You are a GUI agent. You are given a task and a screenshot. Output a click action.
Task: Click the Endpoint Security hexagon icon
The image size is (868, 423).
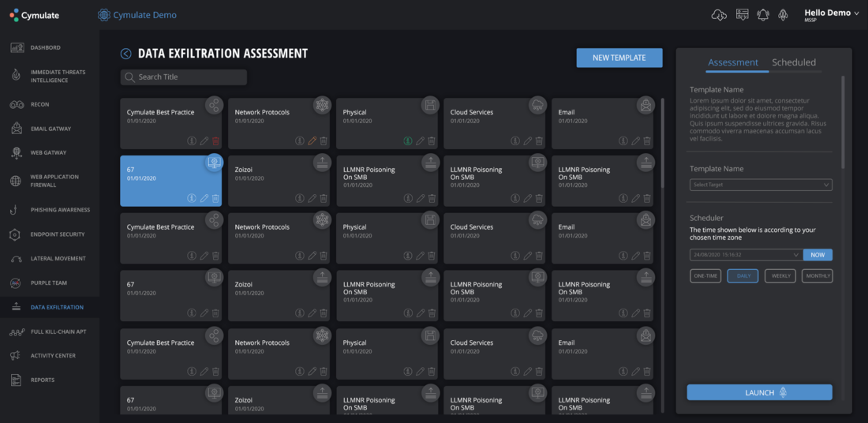pyautogui.click(x=17, y=234)
